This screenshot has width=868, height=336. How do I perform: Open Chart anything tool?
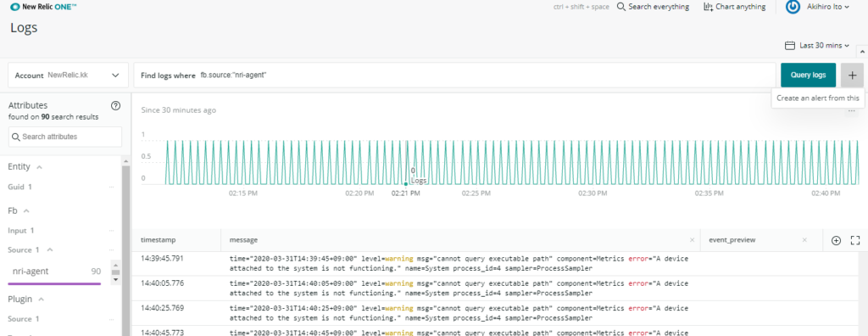734,7
